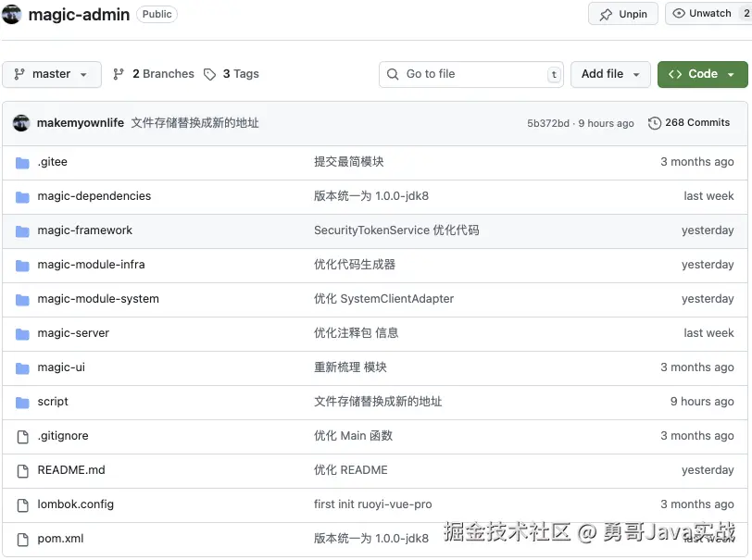The width and height of the screenshot is (752, 560).
Task: Open the magic-dependencies folder
Action: pyautogui.click(x=94, y=195)
